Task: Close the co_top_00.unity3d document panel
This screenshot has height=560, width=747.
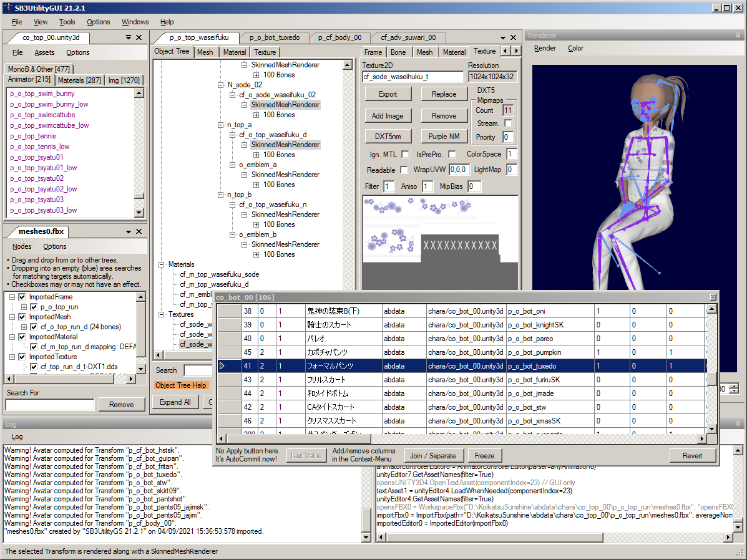Action: coord(139,37)
